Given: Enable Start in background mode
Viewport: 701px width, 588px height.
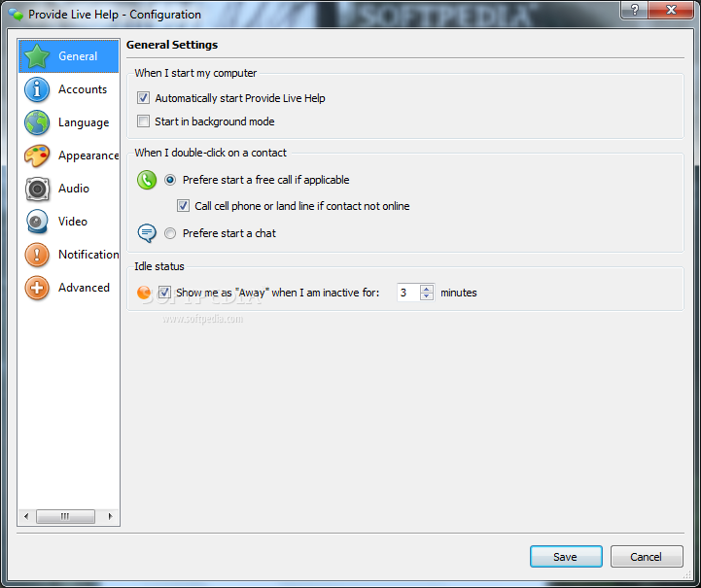Looking at the screenshot, I should pyautogui.click(x=143, y=121).
